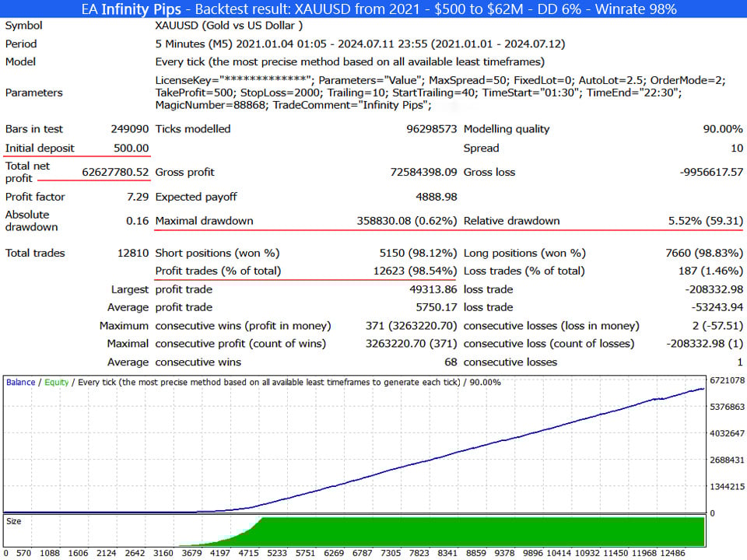Click the Parameters row label
The width and height of the screenshot is (747, 560).
pos(33,93)
